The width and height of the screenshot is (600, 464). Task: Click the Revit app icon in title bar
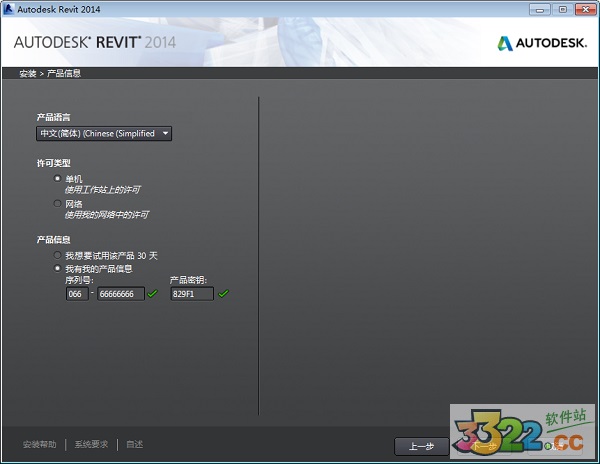9,9
